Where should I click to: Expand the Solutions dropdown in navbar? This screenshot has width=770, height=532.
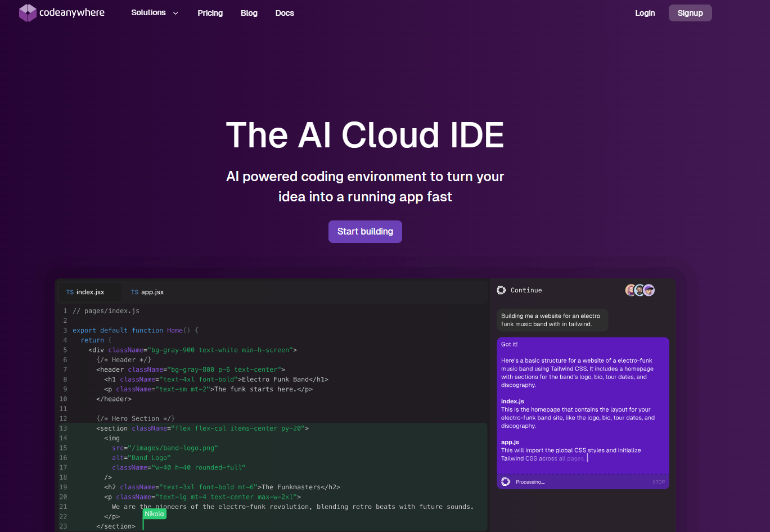pos(148,12)
